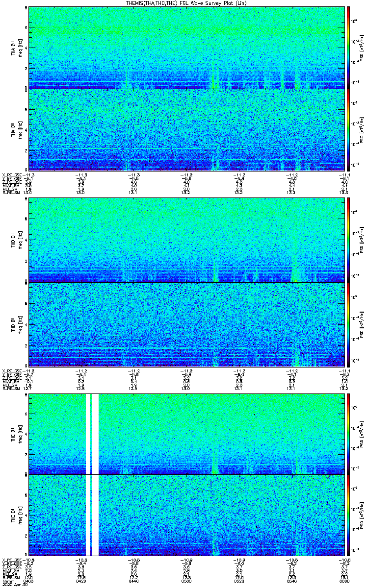The image size is (368, 588).
Task: Click the THE B-parallel freq [Hz] axis label
Action: 20,515
